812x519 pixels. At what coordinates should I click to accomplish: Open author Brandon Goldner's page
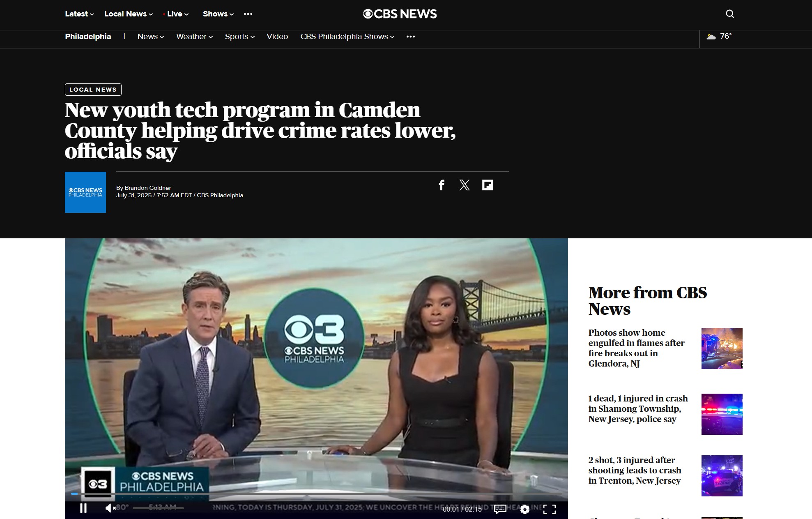pyautogui.click(x=148, y=188)
